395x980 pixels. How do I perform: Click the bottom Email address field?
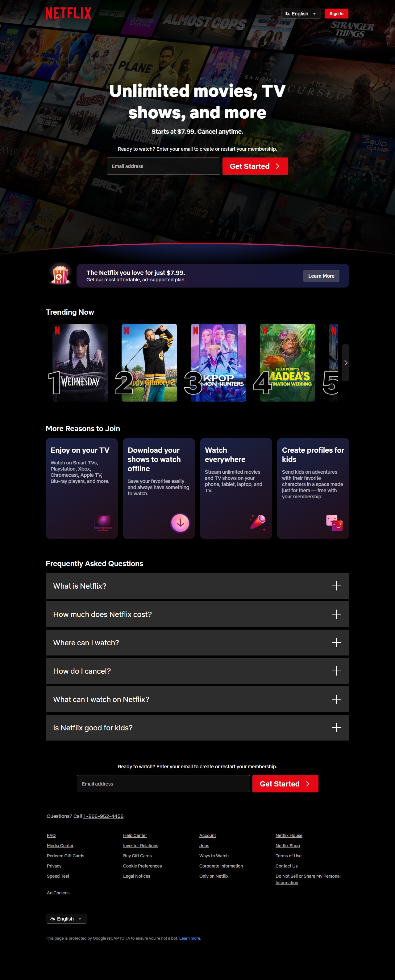[x=164, y=783]
